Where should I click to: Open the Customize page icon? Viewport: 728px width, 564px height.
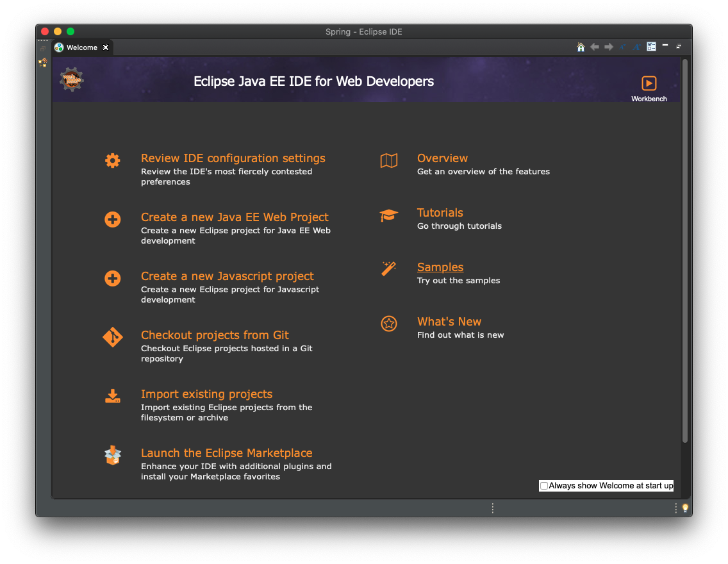[x=651, y=47]
